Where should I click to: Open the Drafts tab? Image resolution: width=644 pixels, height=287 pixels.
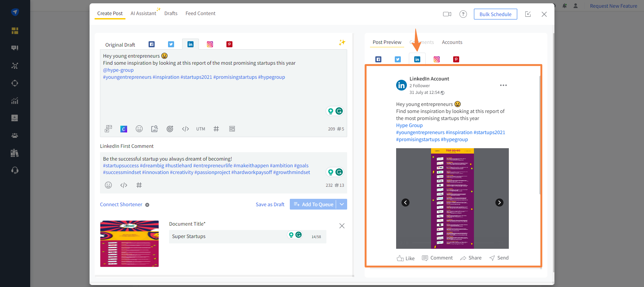[171, 13]
